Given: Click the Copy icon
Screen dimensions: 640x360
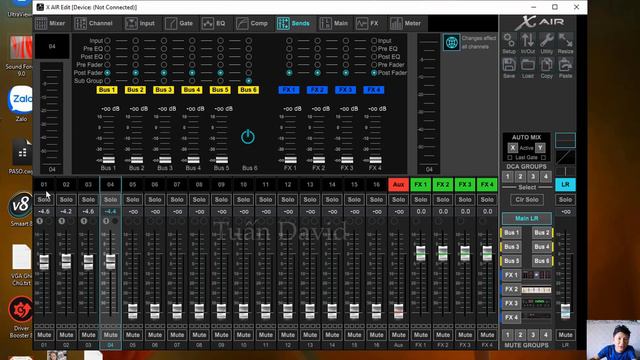Looking at the screenshot, I should coord(547,68).
